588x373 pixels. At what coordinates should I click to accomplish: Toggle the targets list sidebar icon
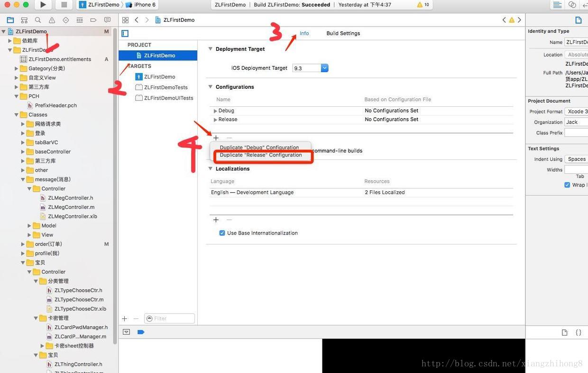(x=125, y=33)
